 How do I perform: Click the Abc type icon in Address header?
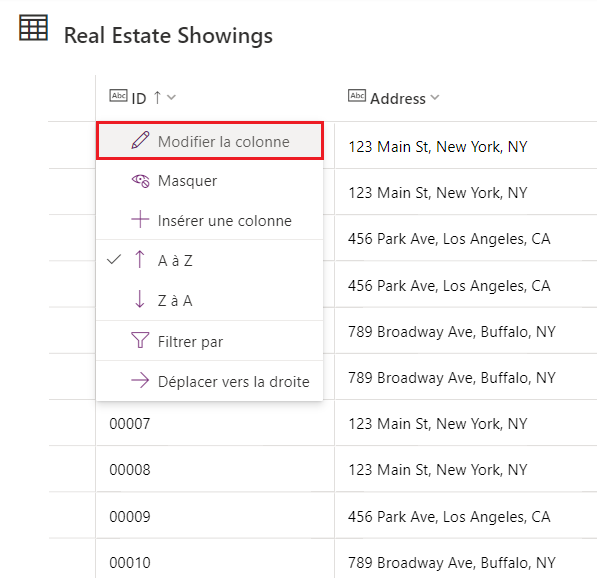point(357,95)
